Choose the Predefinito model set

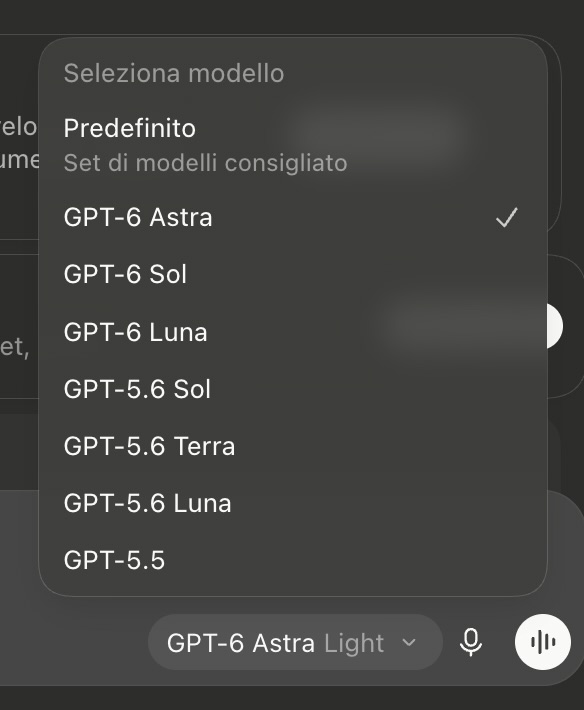[293, 145]
